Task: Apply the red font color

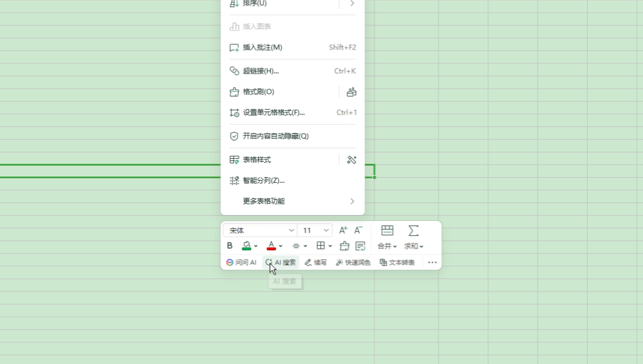Action: pos(271,246)
